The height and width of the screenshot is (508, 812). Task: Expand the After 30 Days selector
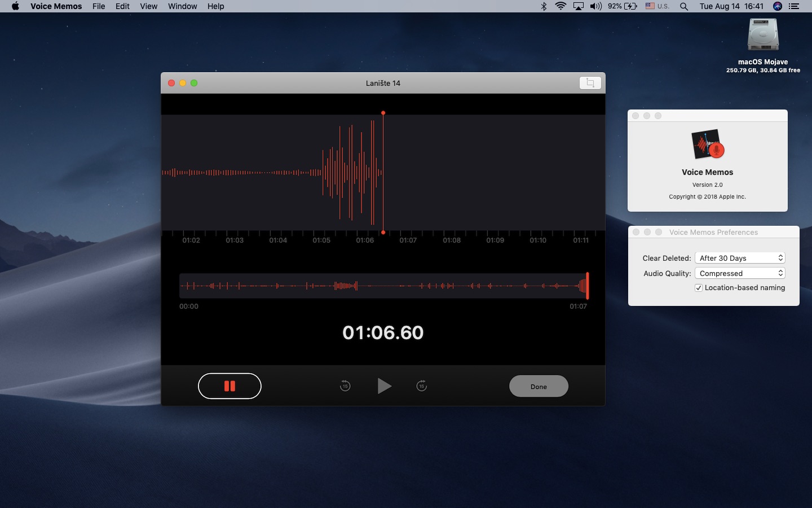[781, 258]
